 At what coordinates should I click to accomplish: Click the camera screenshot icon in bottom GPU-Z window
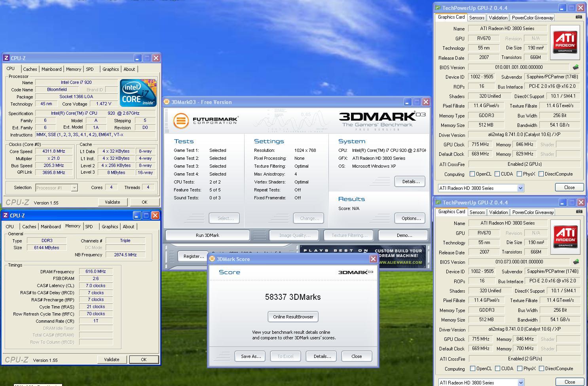click(x=579, y=212)
